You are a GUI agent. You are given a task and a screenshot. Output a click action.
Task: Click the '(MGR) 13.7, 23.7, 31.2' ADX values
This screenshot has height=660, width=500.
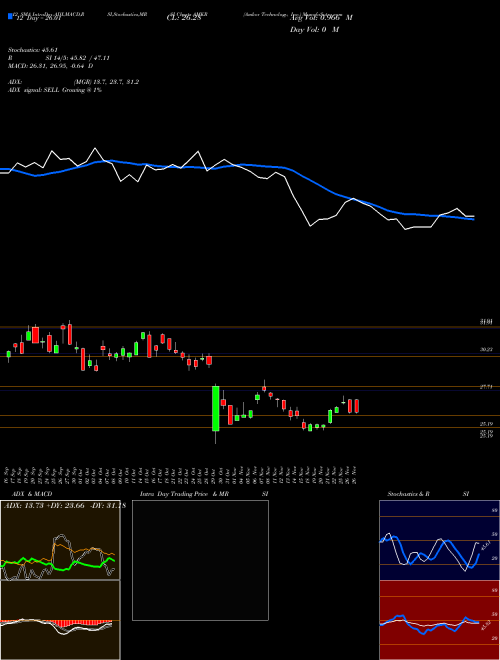[106, 82]
